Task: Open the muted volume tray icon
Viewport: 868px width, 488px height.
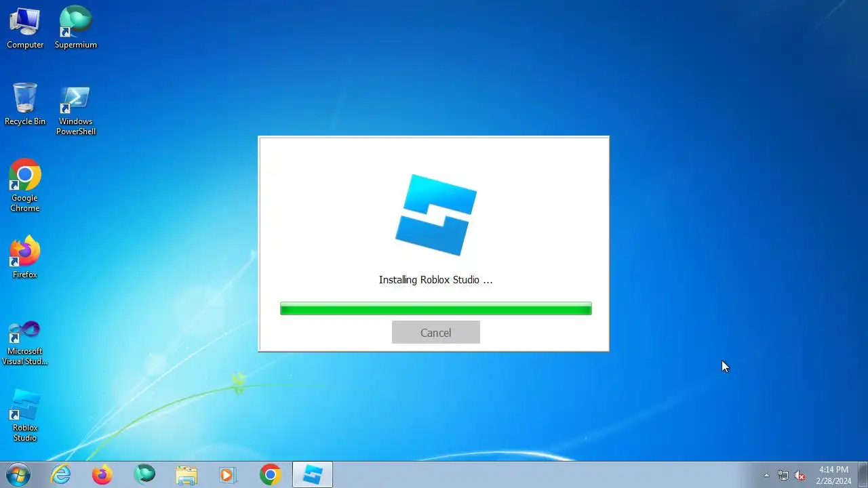Action: [800, 475]
